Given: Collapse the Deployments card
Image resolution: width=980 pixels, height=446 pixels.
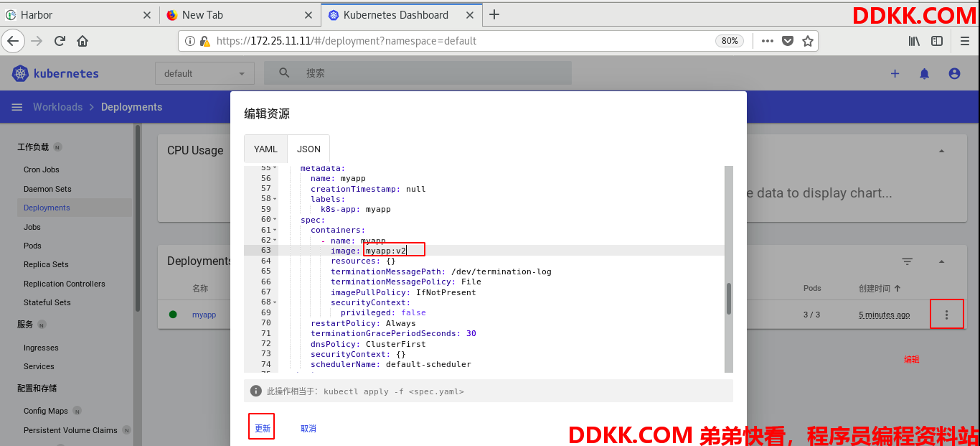Looking at the screenshot, I should point(942,261).
